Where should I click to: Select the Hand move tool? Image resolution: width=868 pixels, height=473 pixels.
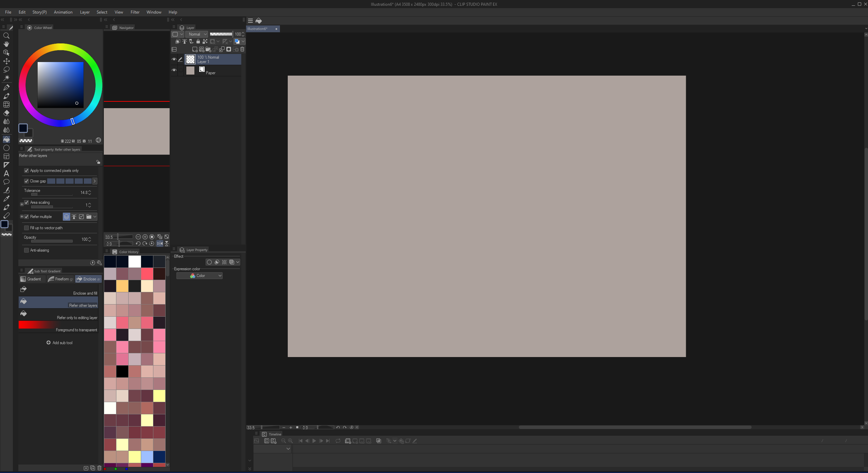[6, 44]
